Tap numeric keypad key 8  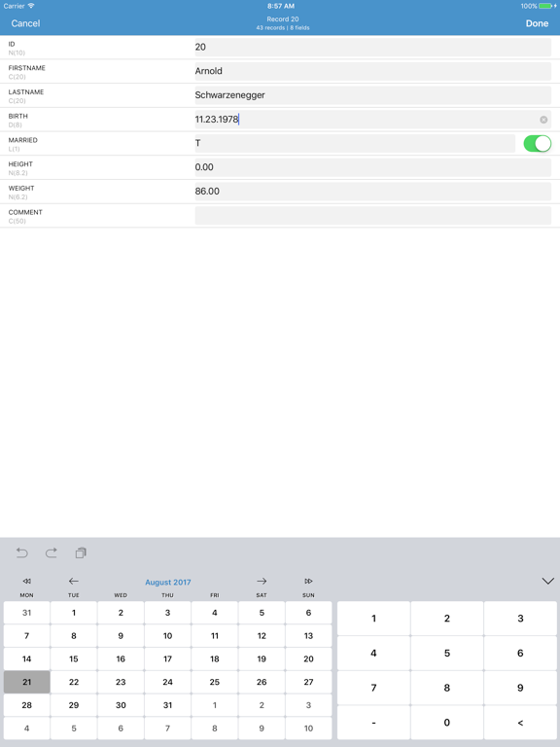click(446, 688)
